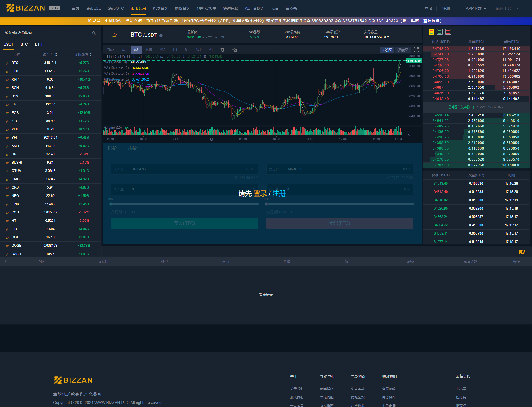Star the ETH row in coin list
This screenshot has width=532, height=407.
click(7, 71)
